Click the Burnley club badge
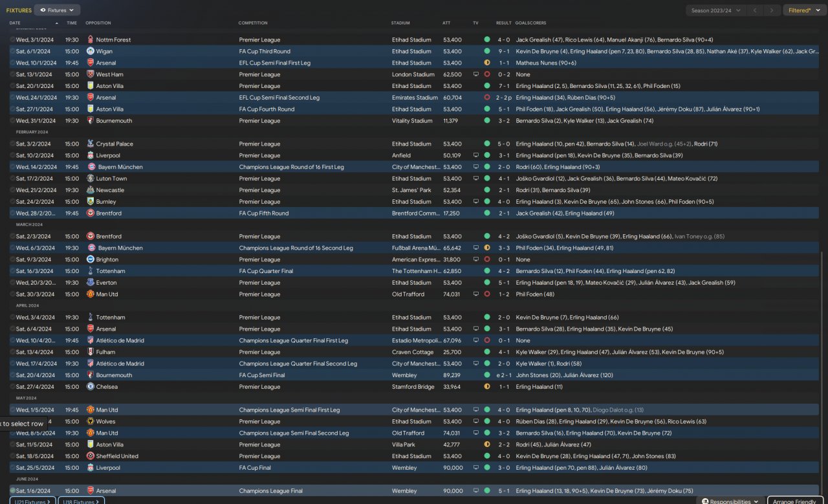828x504 pixels. coord(90,202)
